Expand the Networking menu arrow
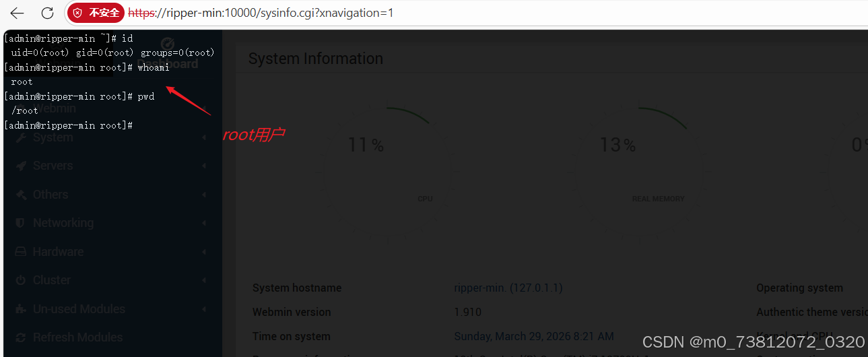This screenshot has width=868, height=357. point(204,223)
